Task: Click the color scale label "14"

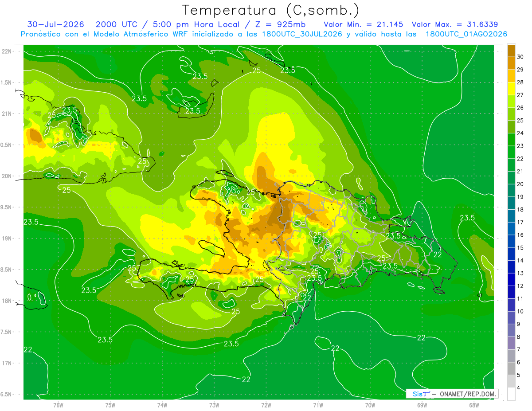Action: pos(520,260)
